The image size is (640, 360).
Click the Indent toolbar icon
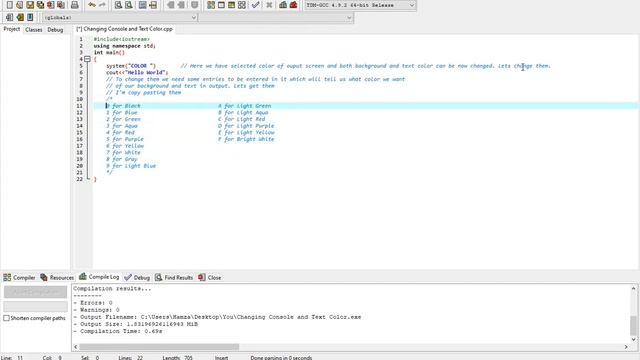[171, 5]
